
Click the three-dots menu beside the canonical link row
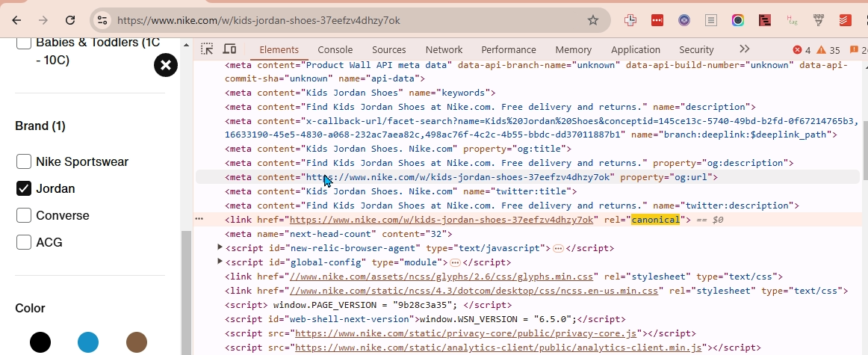click(199, 219)
